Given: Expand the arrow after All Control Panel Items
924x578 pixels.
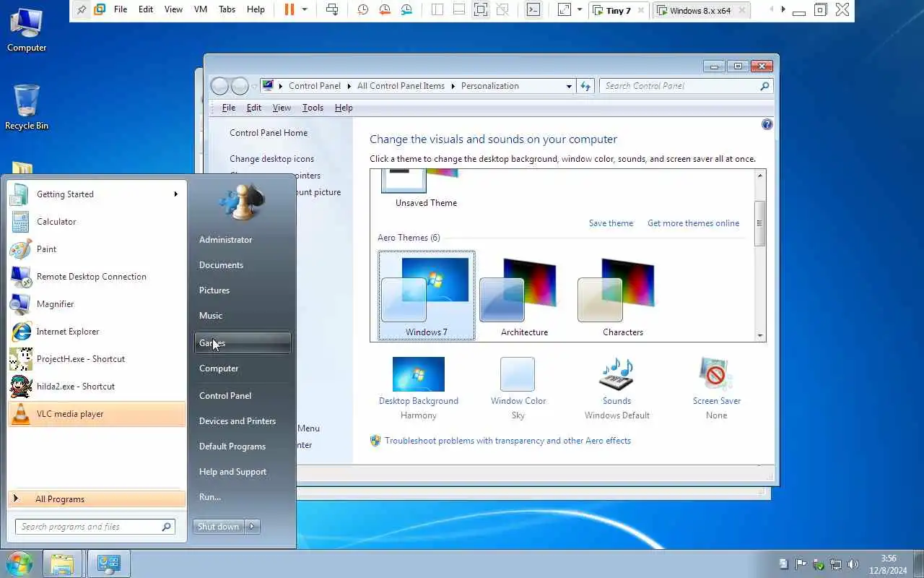Looking at the screenshot, I should point(453,86).
